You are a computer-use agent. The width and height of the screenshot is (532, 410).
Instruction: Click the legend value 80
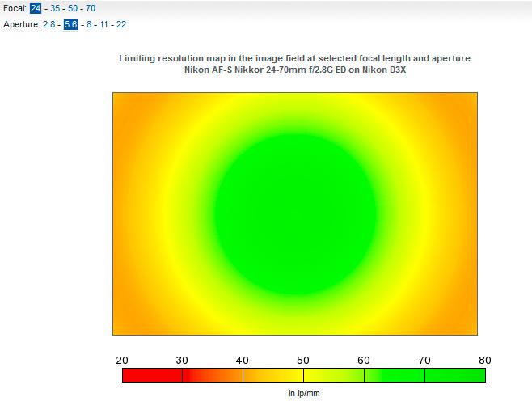(x=485, y=360)
